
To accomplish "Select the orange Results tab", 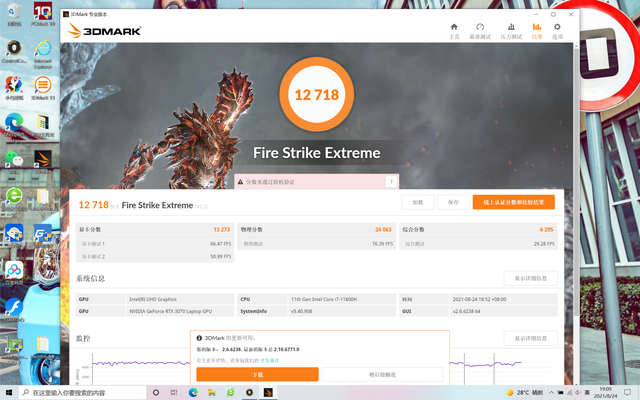I will (537, 31).
